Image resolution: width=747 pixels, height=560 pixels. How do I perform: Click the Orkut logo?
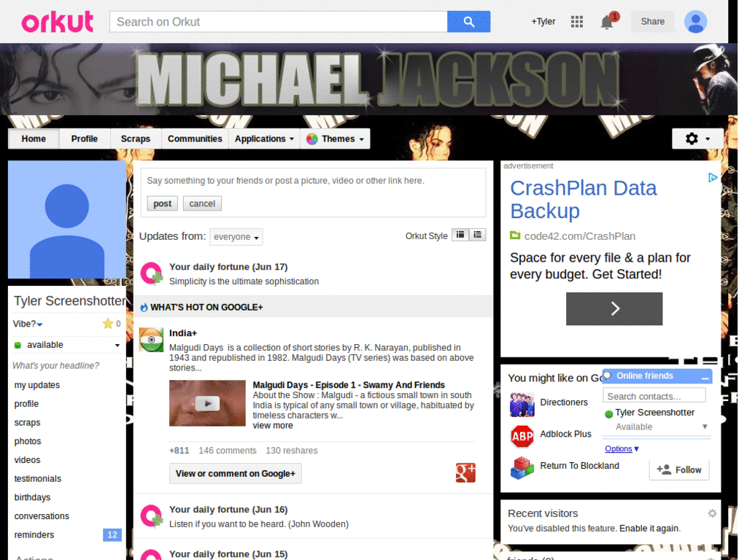(57, 22)
